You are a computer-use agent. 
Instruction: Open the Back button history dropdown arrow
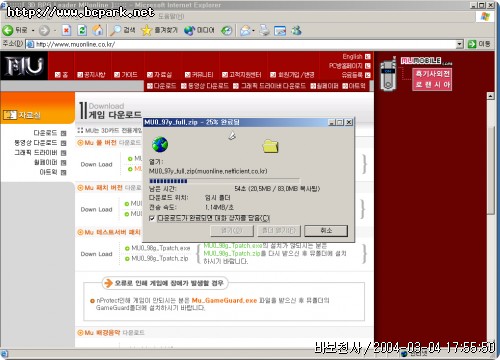coord(33,31)
